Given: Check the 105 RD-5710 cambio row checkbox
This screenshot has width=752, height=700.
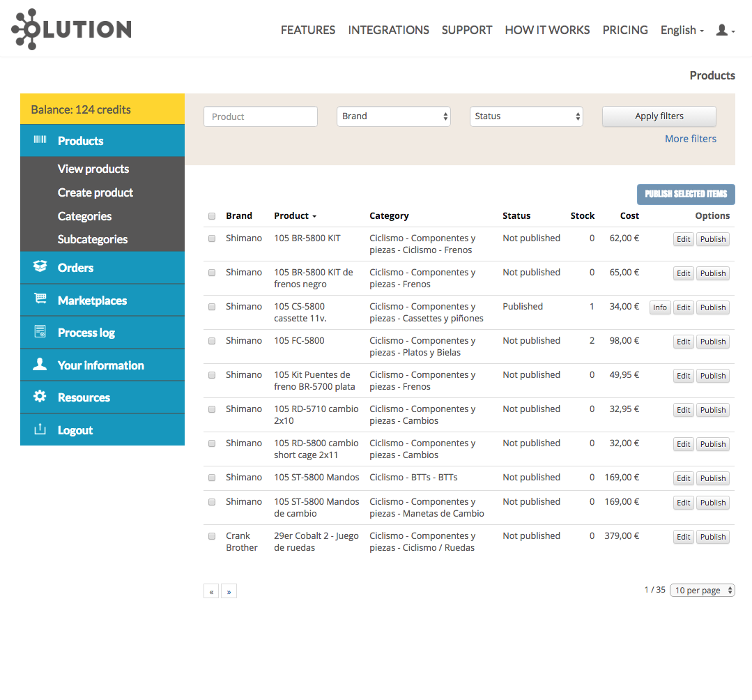Looking at the screenshot, I should pos(212,409).
